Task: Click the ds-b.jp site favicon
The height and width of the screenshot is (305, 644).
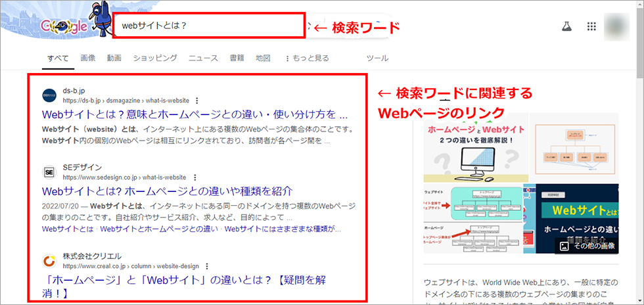Action: (49, 95)
